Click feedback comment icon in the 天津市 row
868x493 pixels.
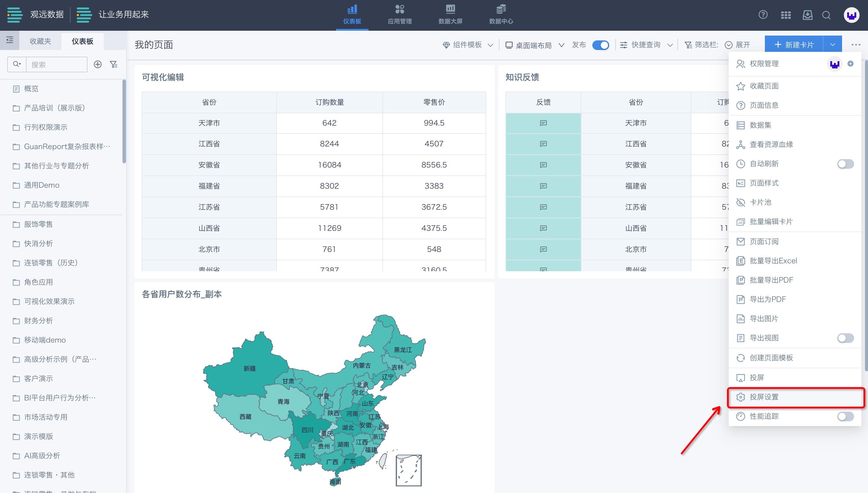543,123
